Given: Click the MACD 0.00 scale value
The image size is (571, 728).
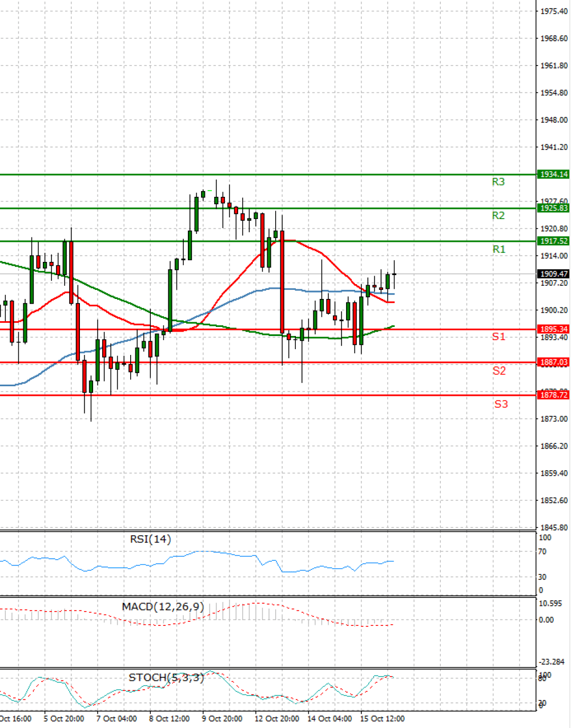Looking at the screenshot, I should pyautogui.click(x=546, y=620).
